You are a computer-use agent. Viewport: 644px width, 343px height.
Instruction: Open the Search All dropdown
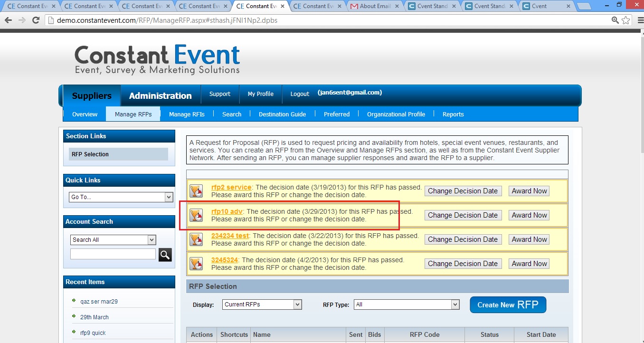coord(113,240)
